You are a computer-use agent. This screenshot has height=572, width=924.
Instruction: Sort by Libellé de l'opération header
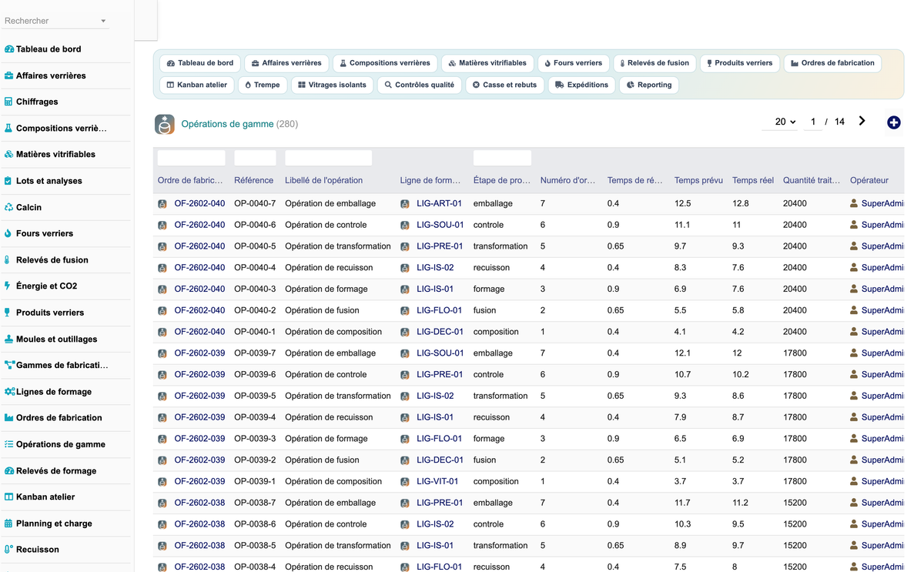click(323, 180)
